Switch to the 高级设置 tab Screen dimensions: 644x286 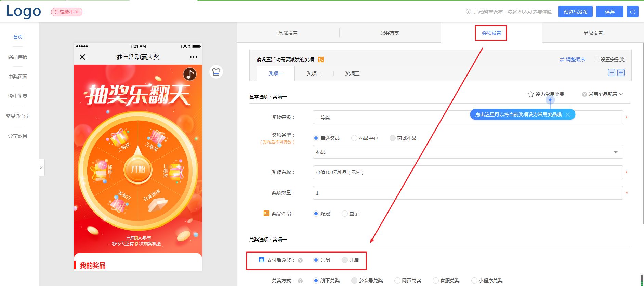tap(593, 33)
